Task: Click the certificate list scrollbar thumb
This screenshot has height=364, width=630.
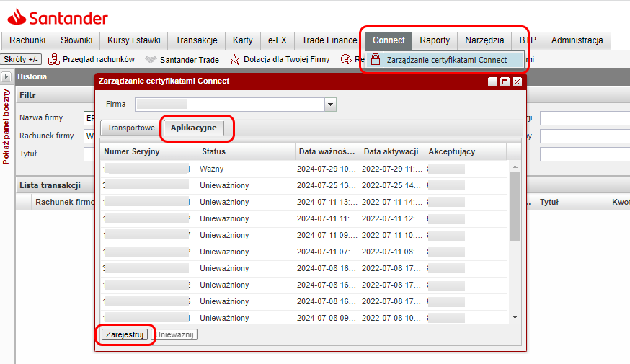Action: [515, 207]
